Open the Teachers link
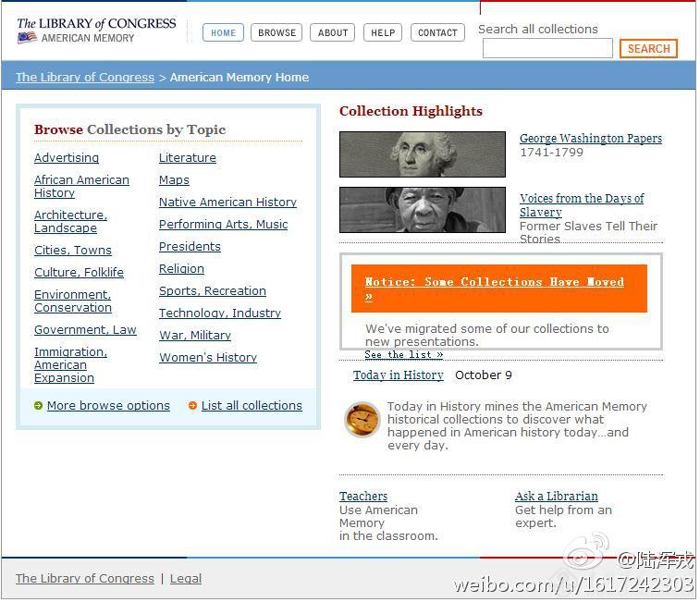 tap(363, 497)
